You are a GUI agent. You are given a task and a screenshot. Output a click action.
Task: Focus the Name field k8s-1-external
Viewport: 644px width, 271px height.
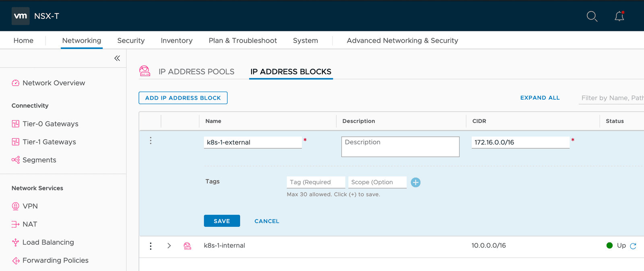pyautogui.click(x=253, y=142)
